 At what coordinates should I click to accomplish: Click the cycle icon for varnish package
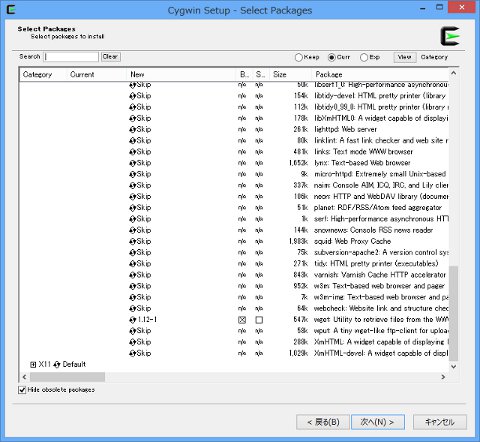(x=133, y=275)
